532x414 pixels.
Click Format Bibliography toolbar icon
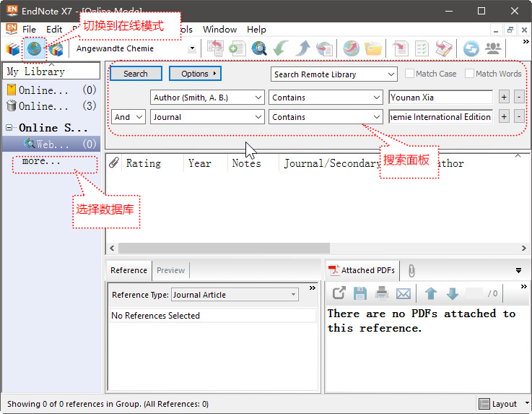(422, 48)
